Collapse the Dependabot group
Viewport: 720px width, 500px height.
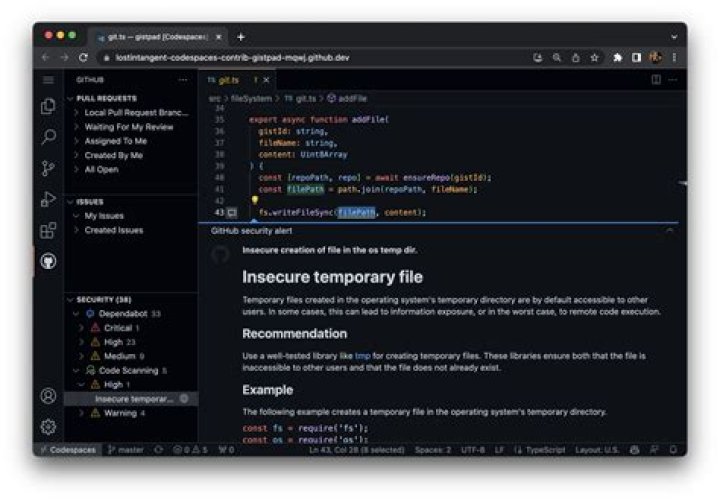point(77,314)
